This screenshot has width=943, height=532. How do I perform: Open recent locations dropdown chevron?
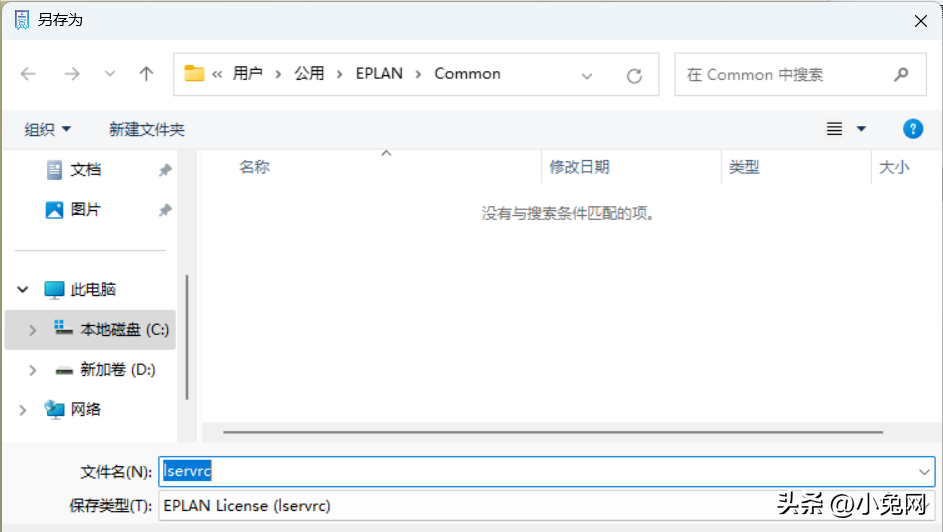pos(110,74)
